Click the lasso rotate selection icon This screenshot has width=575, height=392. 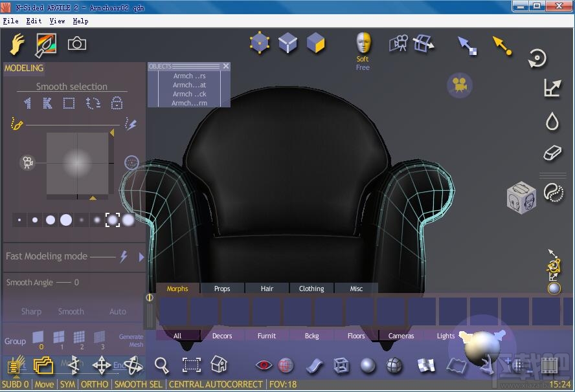click(93, 103)
